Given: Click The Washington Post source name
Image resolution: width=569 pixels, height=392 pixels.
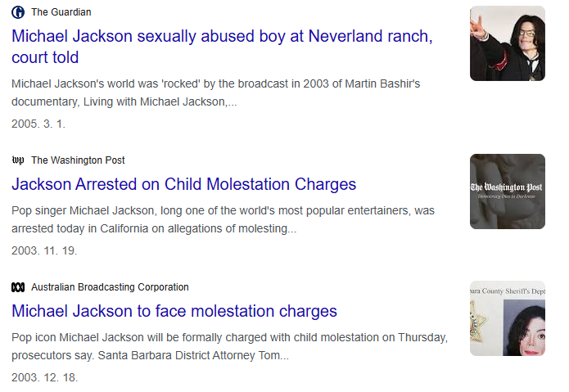Looking at the screenshot, I should point(78,160).
